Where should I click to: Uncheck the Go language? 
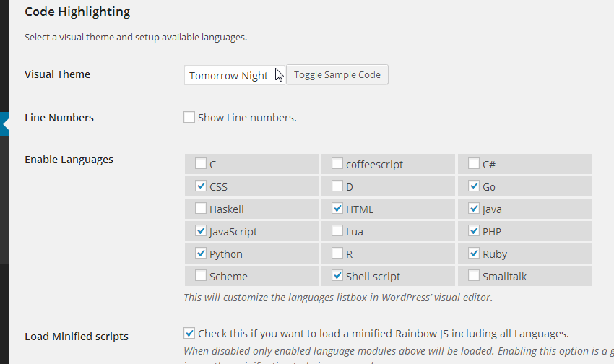click(474, 186)
